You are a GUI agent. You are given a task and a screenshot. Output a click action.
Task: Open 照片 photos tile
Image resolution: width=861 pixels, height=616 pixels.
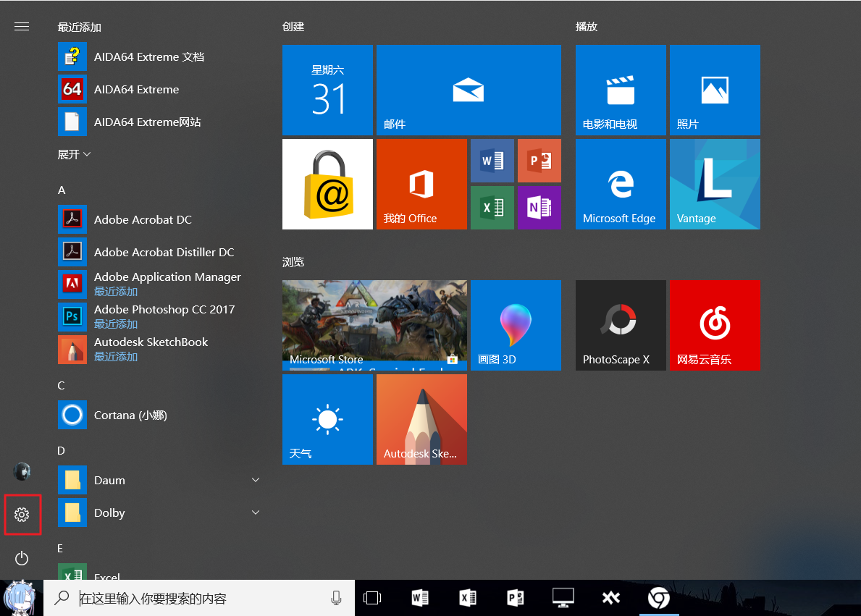[x=715, y=90]
